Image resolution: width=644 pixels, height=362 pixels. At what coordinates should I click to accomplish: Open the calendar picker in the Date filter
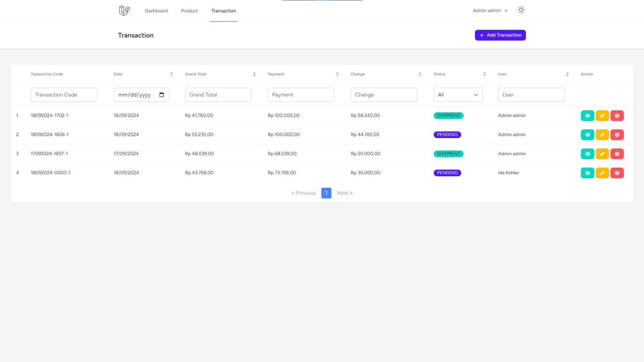coord(161,95)
